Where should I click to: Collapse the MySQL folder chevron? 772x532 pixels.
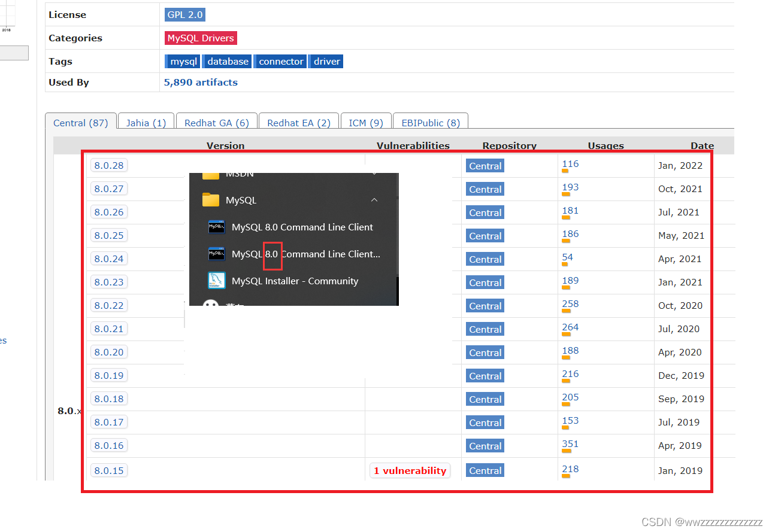pyautogui.click(x=374, y=200)
